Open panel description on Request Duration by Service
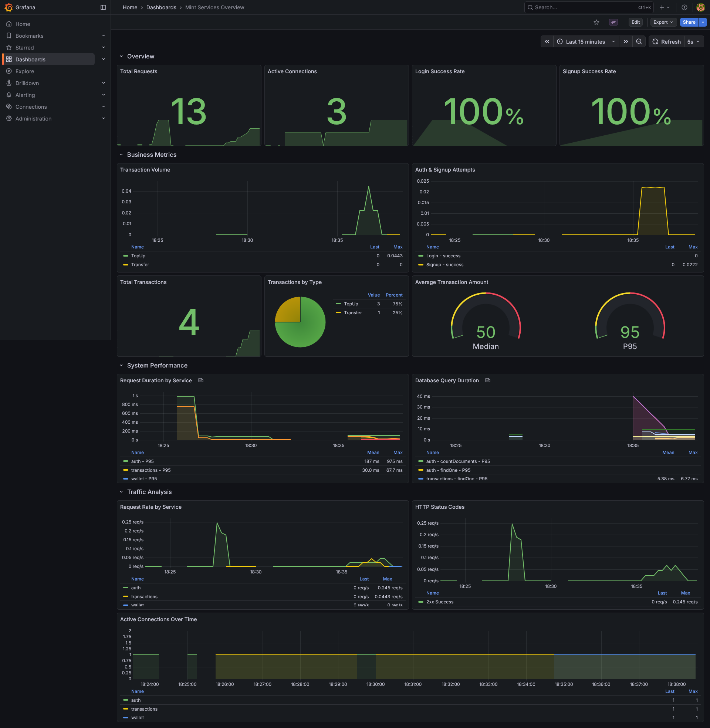The height and width of the screenshot is (728, 710). pos(201,380)
